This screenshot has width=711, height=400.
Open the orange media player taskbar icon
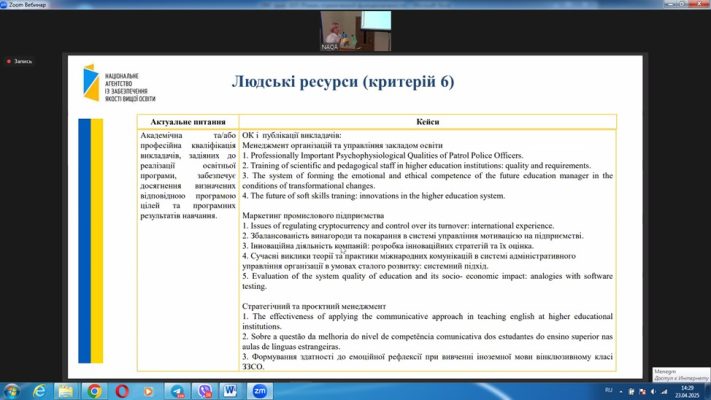pos(149,391)
